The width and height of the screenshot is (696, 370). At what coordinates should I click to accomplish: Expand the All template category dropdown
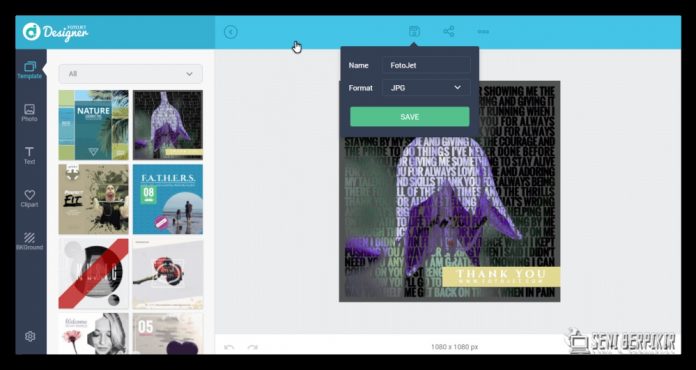click(130, 74)
